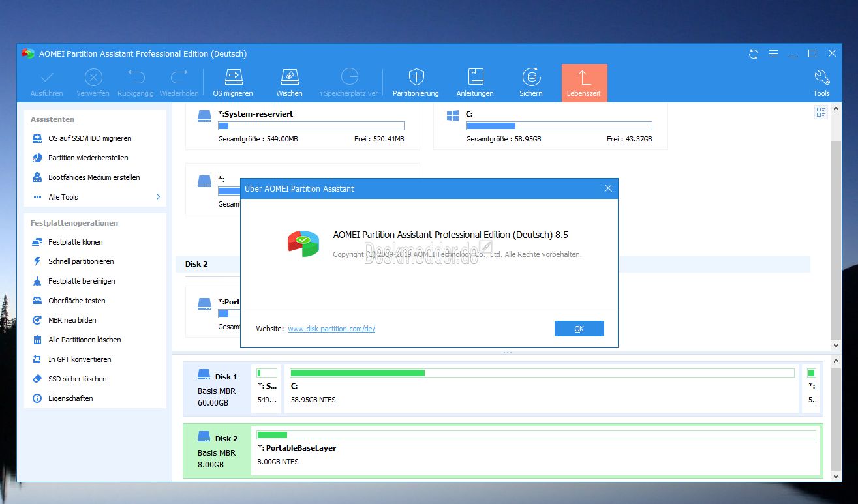Select the PortableBaseLayer partition in disk map
Viewport: 858px width, 504px height.
tap(537, 451)
